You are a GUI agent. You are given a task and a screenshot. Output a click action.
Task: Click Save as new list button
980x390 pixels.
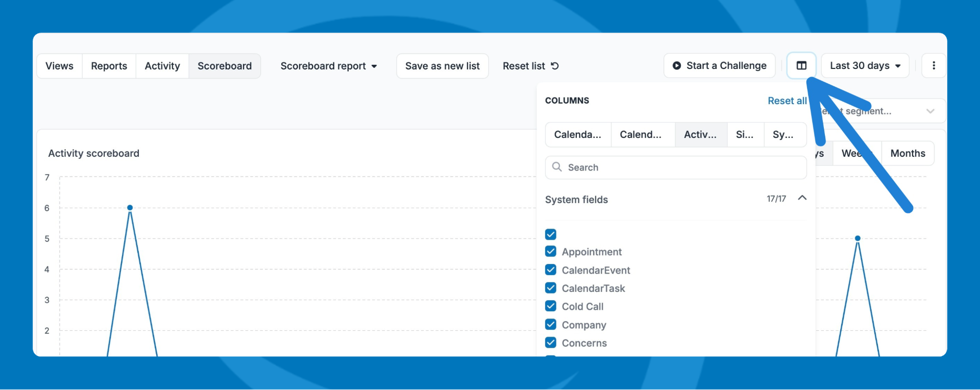[x=442, y=66]
